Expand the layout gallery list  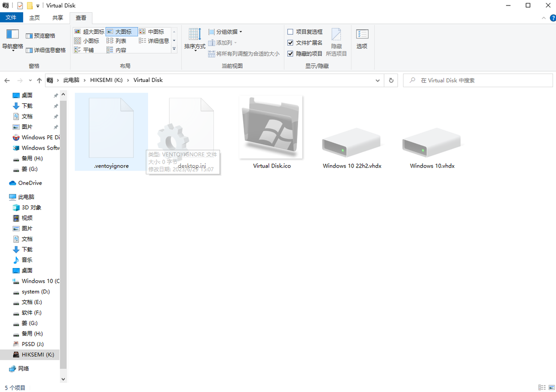coord(174,49)
